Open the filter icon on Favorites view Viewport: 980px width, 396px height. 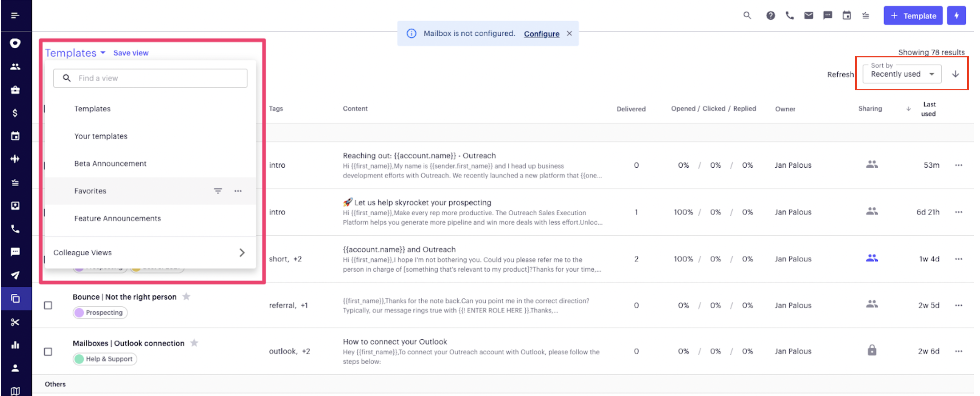218,191
